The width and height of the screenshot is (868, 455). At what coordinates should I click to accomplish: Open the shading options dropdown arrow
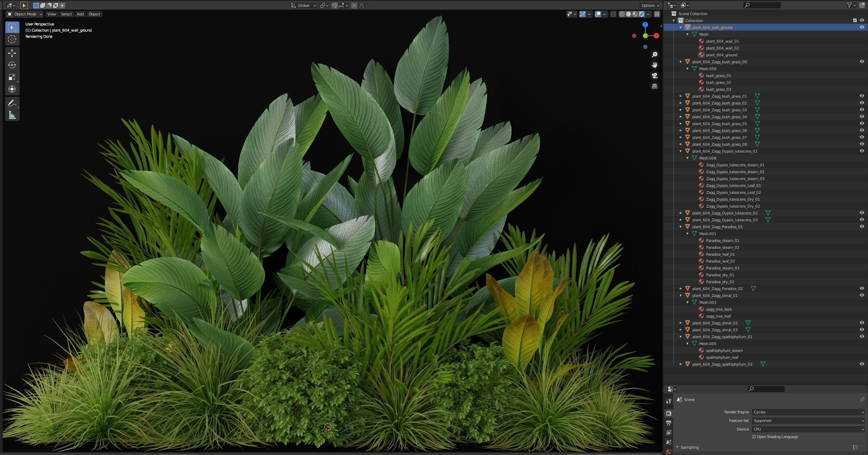(648, 14)
